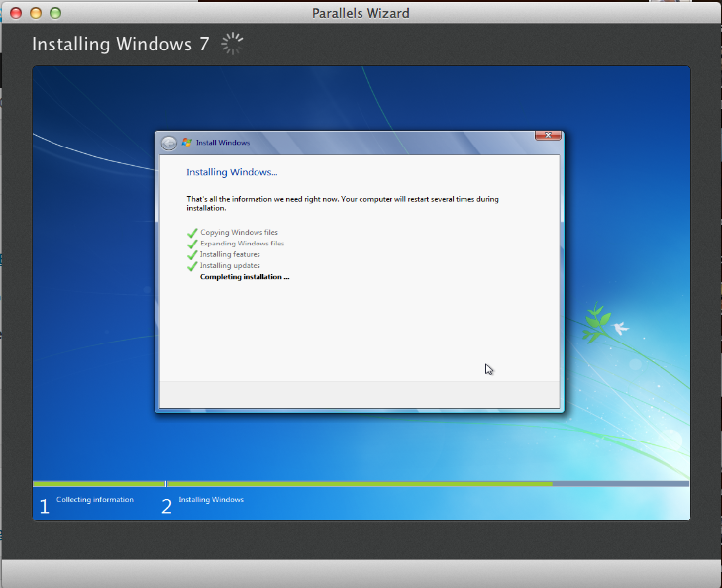Click the red close button of Parallels Wizard
The height and width of the screenshot is (588, 722).
(16, 13)
